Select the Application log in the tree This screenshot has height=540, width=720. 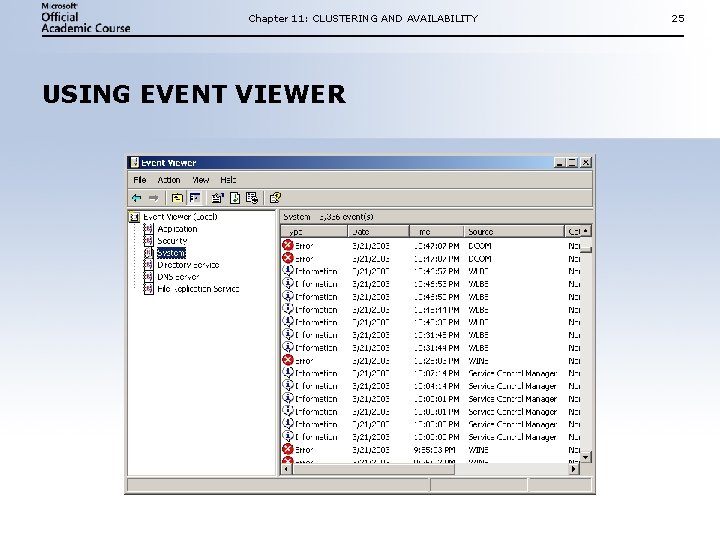(177, 229)
